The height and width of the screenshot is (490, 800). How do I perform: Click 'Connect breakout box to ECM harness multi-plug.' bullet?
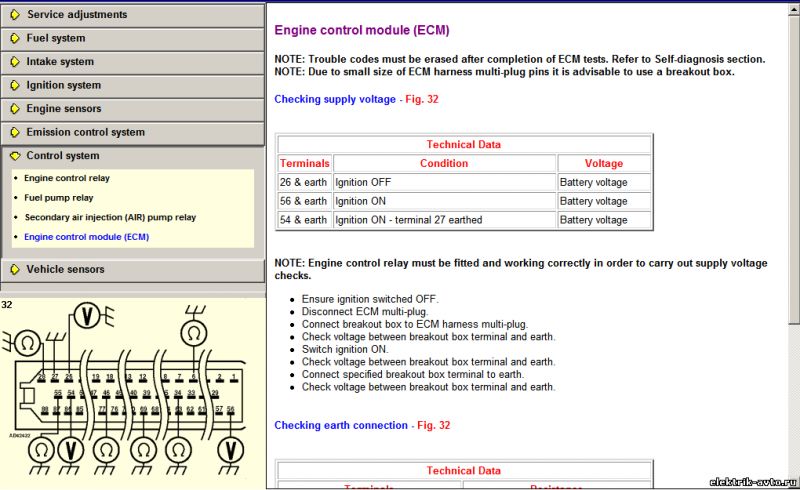tap(415, 324)
